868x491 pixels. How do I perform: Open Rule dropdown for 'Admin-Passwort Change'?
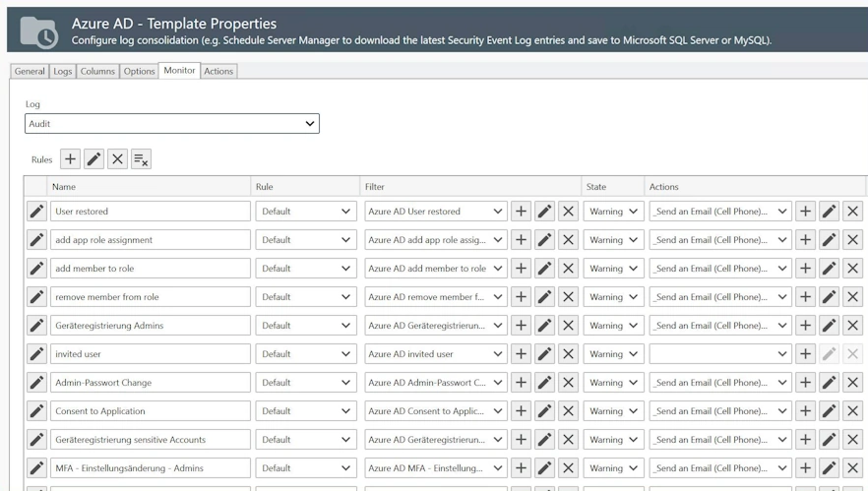pos(306,383)
